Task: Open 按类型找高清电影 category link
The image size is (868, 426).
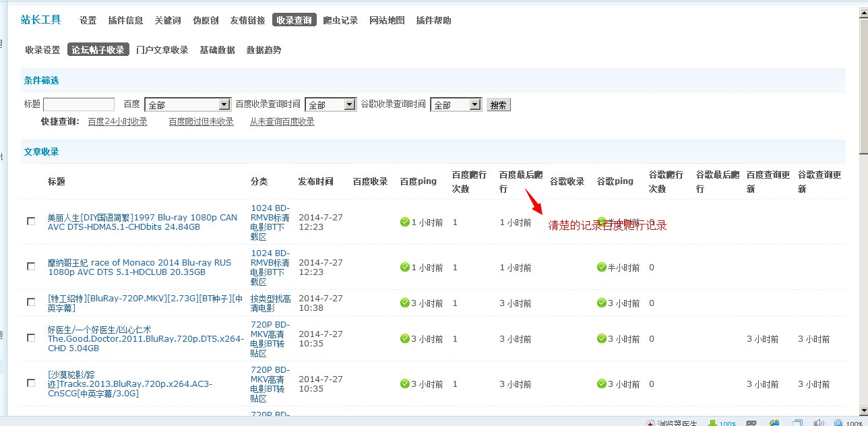Action: point(271,303)
